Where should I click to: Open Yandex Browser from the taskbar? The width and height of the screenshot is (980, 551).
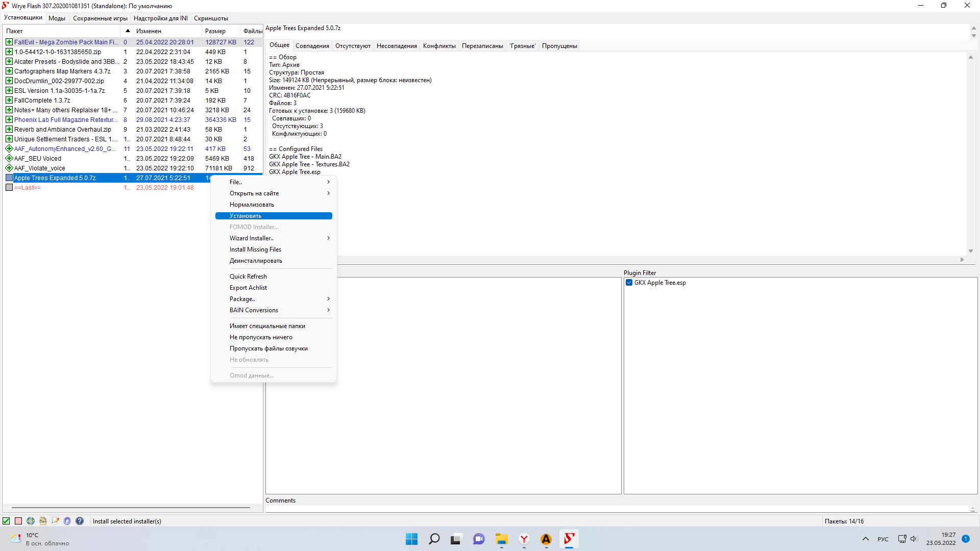[x=524, y=539]
